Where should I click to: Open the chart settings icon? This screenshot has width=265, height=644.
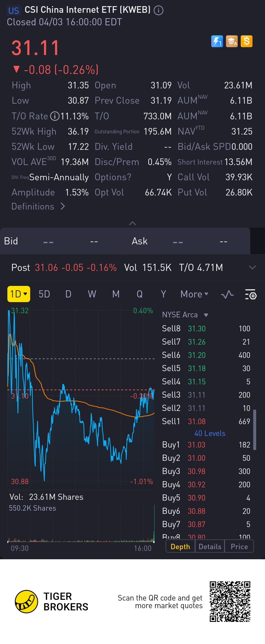pos(251,294)
